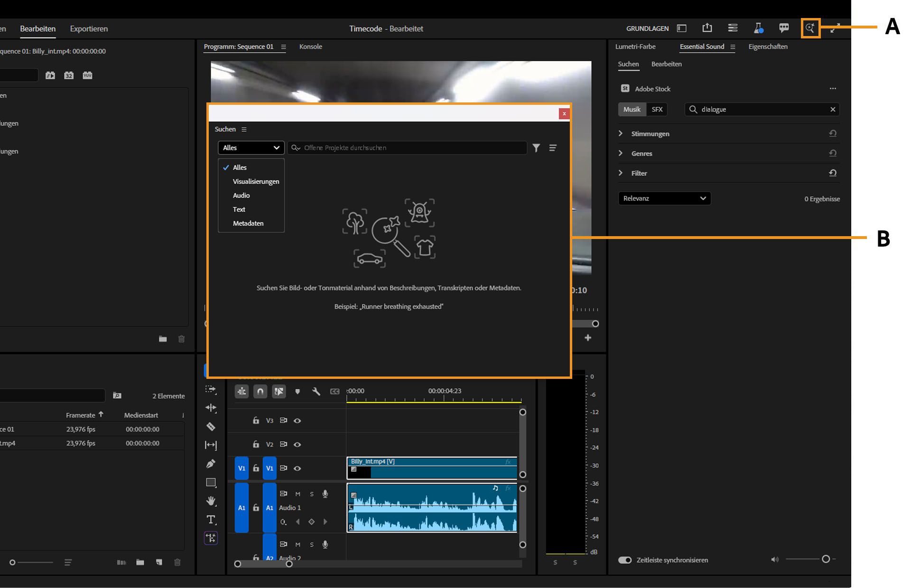Image resolution: width=911 pixels, height=588 pixels.
Task: Click the Offene Projekte durchsuchen search field
Action: pyautogui.click(x=406, y=147)
